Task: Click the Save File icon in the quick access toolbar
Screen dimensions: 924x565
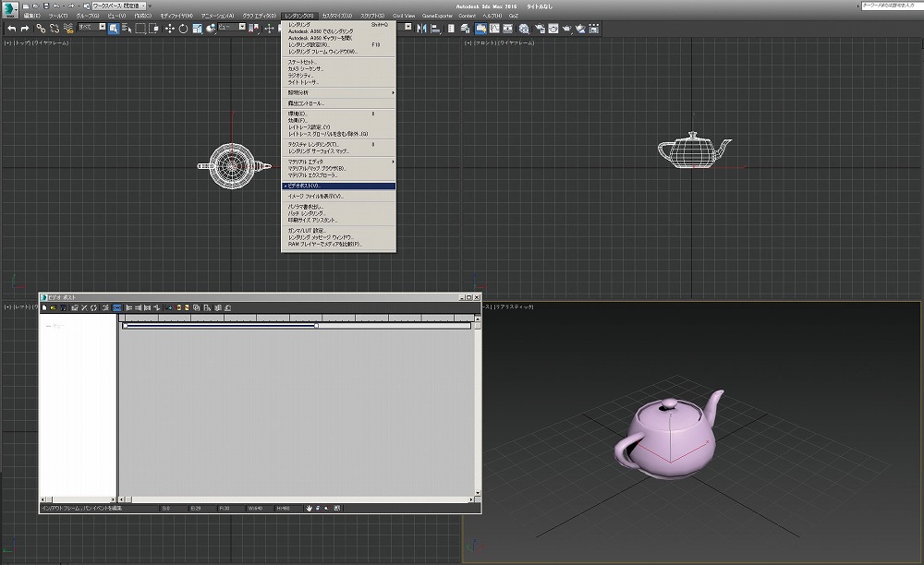Action: [46, 6]
